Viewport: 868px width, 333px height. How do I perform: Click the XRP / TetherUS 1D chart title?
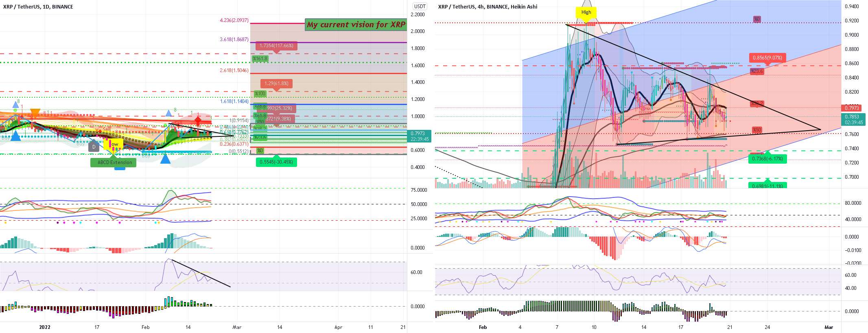pyautogui.click(x=38, y=7)
